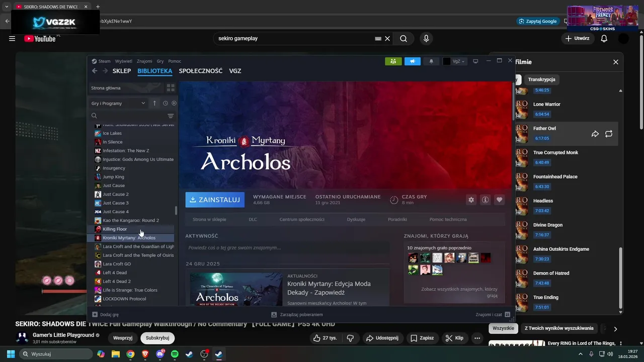Image resolution: width=644 pixels, height=362 pixels.
Task: Share the Father Owl chapter
Action: click(x=595, y=134)
